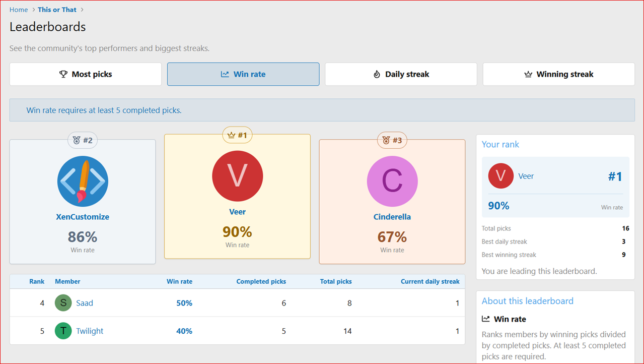This screenshot has width=644, height=364.
Task: Click the Total picks column header
Action: click(336, 281)
